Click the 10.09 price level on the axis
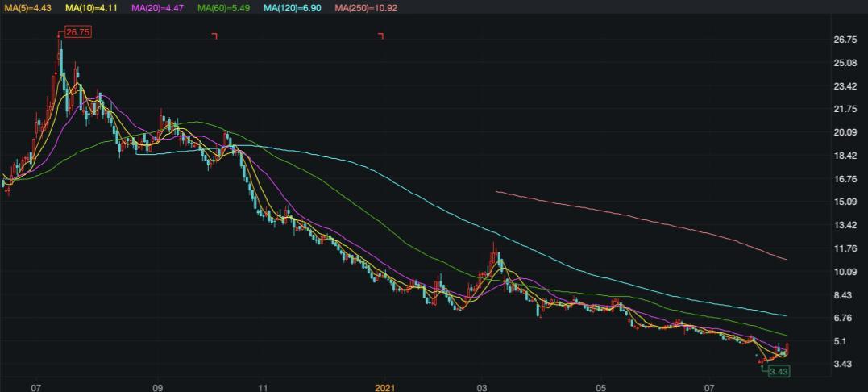The height and width of the screenshot is (392, 868). pyautogui.click(x=845, y=272)
